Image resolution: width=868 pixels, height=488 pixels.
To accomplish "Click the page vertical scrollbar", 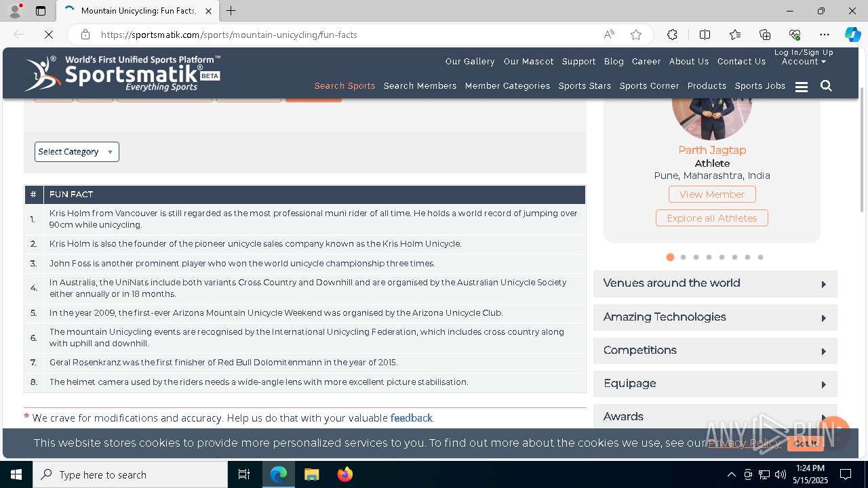I will [863, 149].
